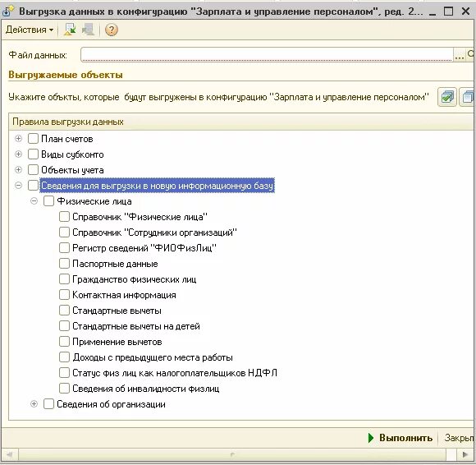Select Доходы с предыдущего места работы row
476x465 pixels.
pyautogui.click(x=153, y=357)
